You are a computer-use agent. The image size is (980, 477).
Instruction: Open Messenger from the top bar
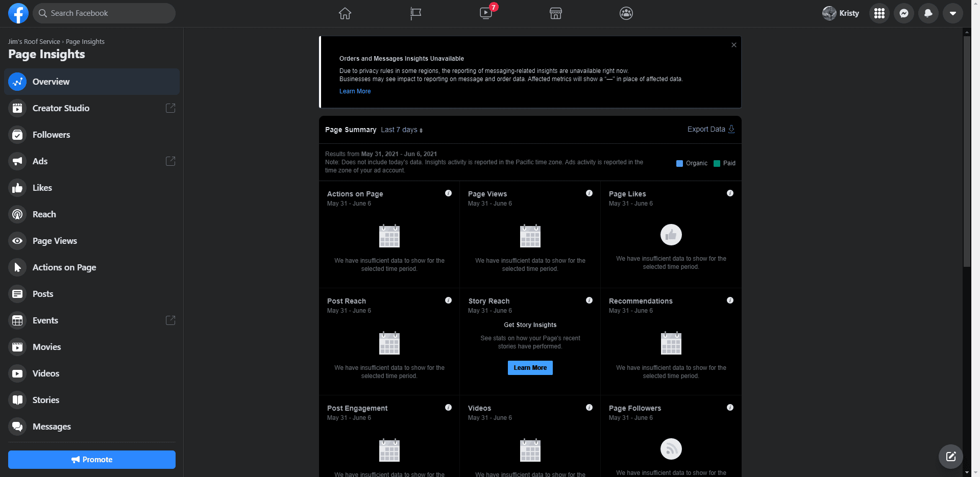[x=903, y=13]
